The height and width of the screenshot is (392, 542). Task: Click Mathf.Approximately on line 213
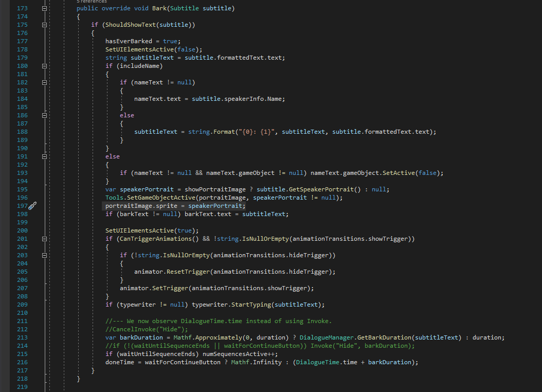(x=208, y=338)
